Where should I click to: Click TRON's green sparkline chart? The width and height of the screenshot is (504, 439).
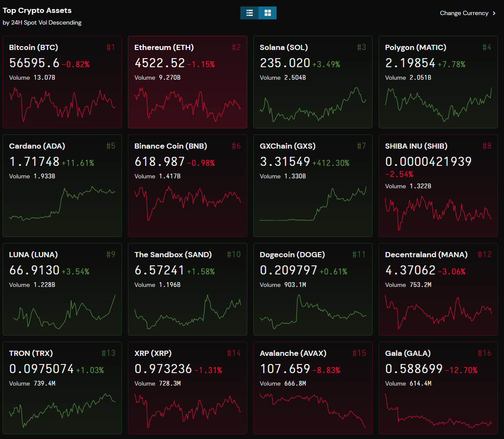[x=62, y=411]
